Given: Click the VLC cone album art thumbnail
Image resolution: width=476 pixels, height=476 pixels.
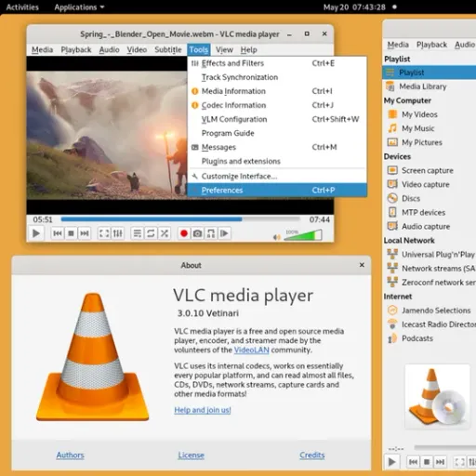Looking at the screenshot, I should [438, 396].
